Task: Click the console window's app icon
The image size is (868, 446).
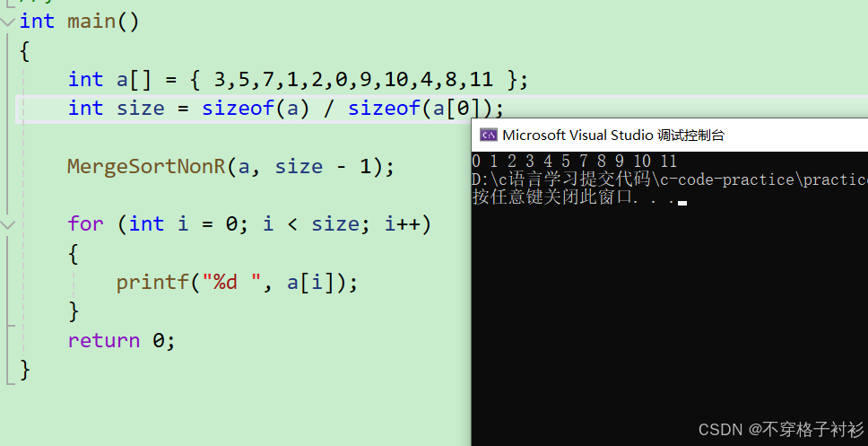Action: pos(488,135)
